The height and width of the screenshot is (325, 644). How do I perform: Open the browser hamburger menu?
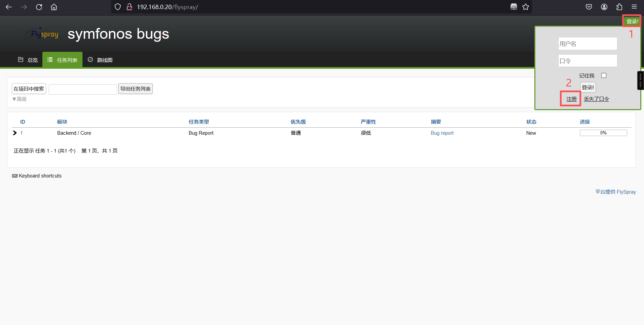point(634,7)
